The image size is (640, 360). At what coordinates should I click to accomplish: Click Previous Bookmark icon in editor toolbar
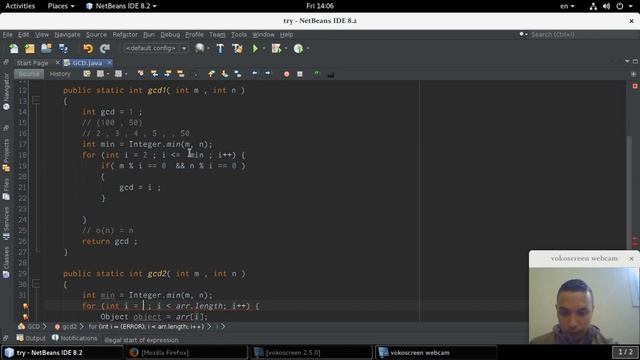tap(211, 74)
